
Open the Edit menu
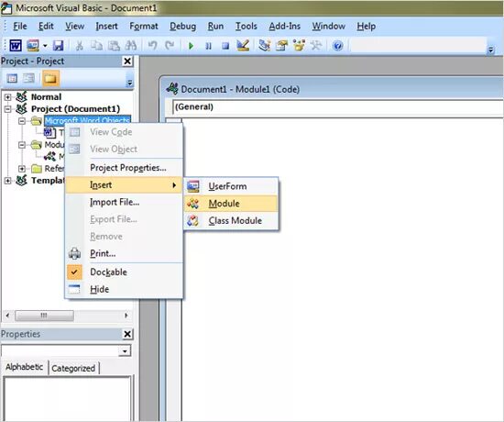[x=46, y=26]
